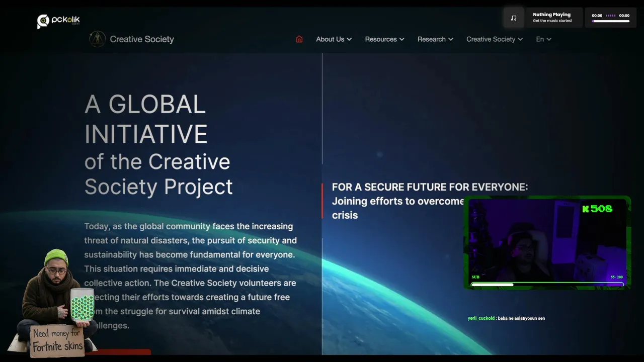644x362 pixels.
Task: Open the Research dropdown menu
Action: pos(435,39)
